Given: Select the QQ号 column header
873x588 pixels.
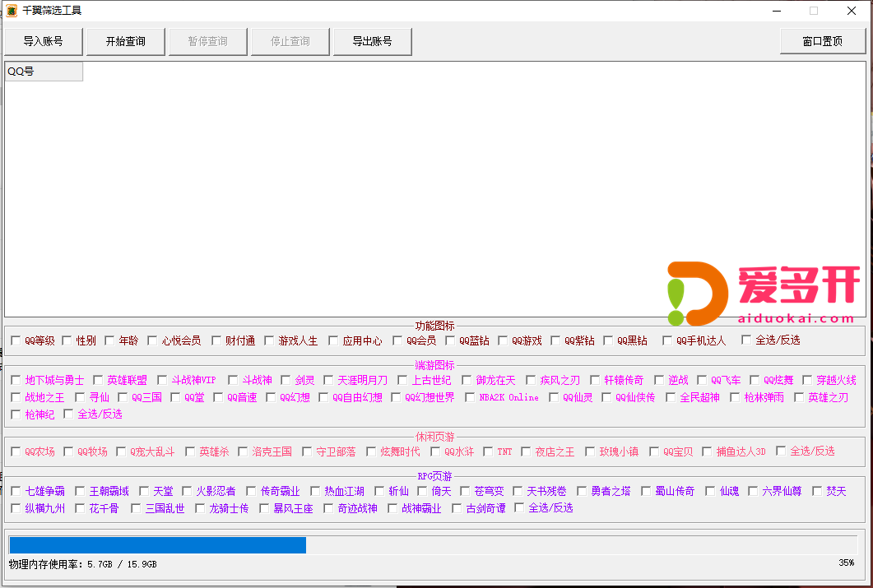Looking at the screenshot, I should coord(44,72).
